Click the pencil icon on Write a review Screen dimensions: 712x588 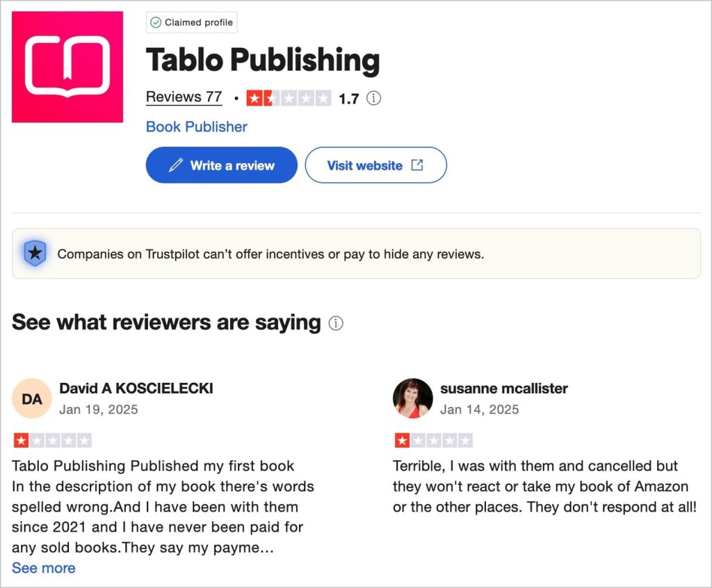click(176, 165)
